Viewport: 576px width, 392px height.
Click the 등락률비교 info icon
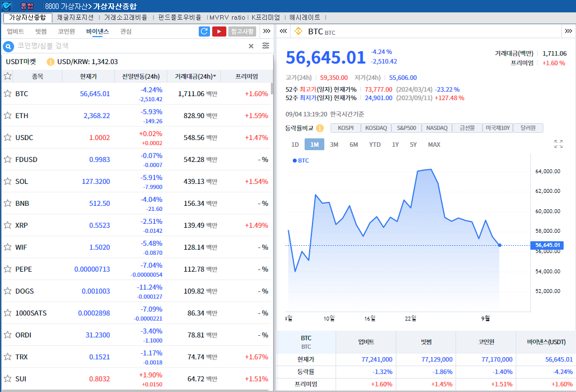pos(319,128)
